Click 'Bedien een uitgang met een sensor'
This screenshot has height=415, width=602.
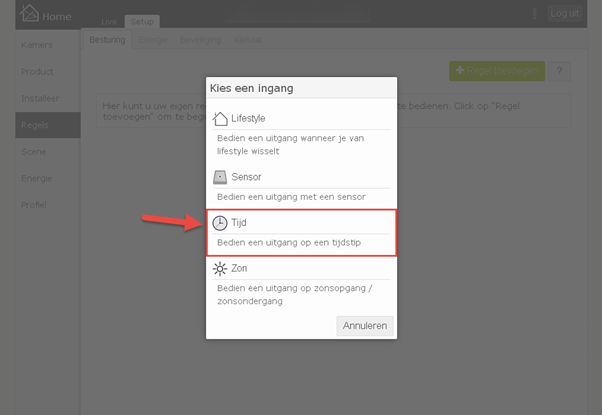[x=291, y=197]
